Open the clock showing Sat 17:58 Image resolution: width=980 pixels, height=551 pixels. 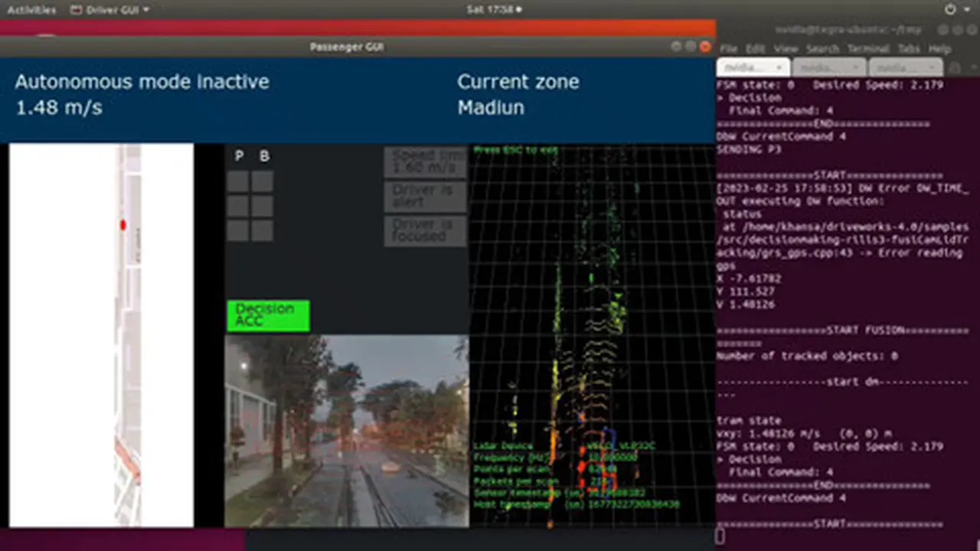click(494, 10)
